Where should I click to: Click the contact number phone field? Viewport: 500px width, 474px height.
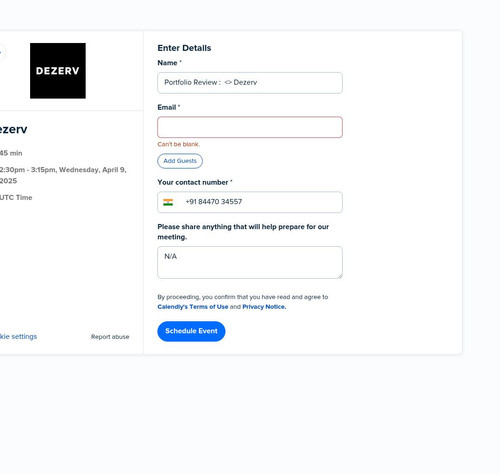(250, 202)
